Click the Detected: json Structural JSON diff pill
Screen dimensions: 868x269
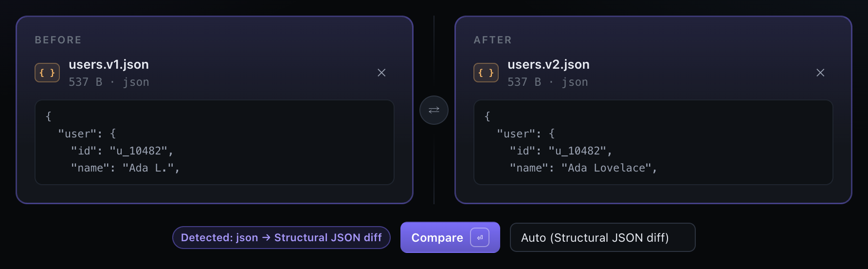tap(281, 237)
